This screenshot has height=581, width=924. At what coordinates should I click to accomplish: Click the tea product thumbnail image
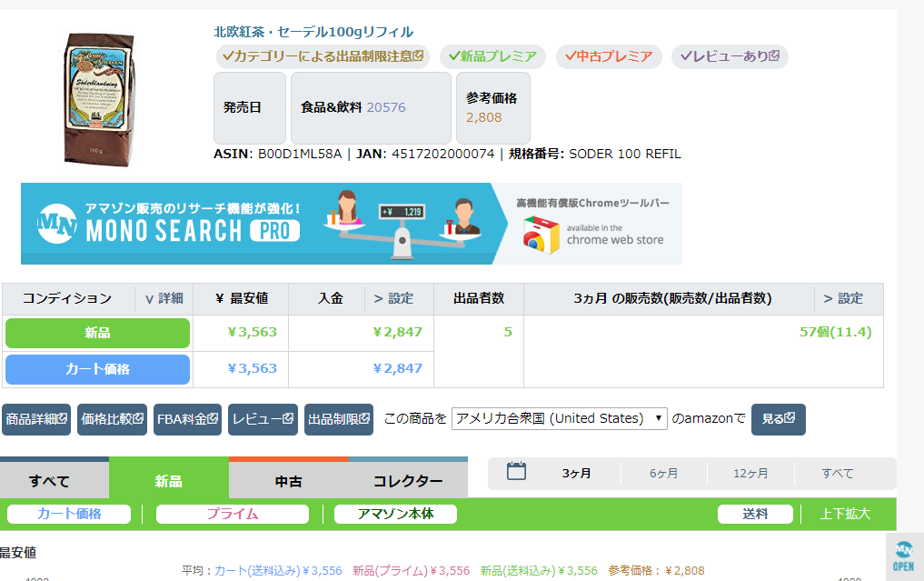pyautogui.click(x=98, y=98)
